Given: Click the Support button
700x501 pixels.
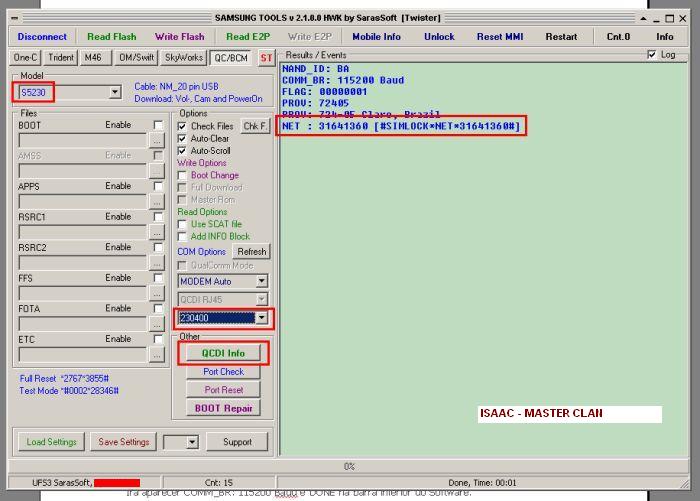Looking at the screenshot, I should 238,442.
